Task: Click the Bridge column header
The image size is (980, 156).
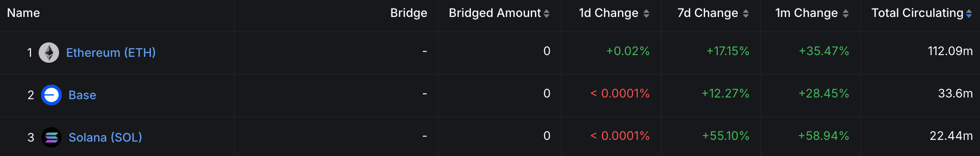Action: 409,13
